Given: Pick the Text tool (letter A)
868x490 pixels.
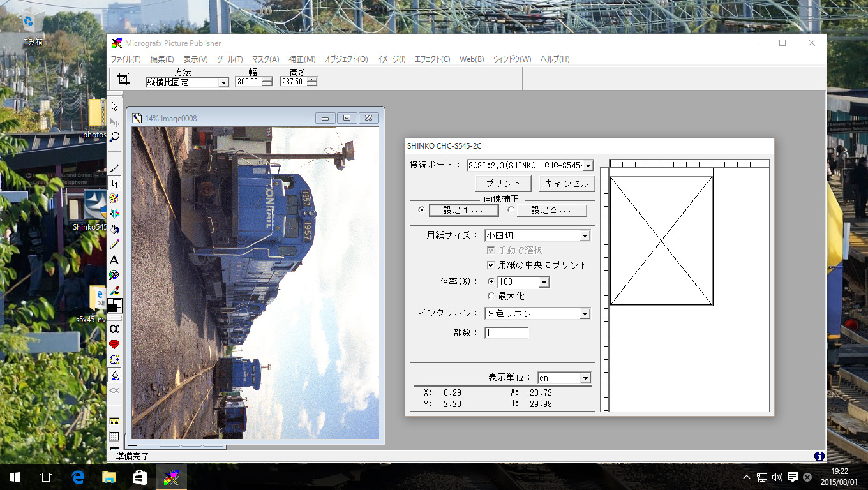Looking at the screenshot, I should point(115,260).
